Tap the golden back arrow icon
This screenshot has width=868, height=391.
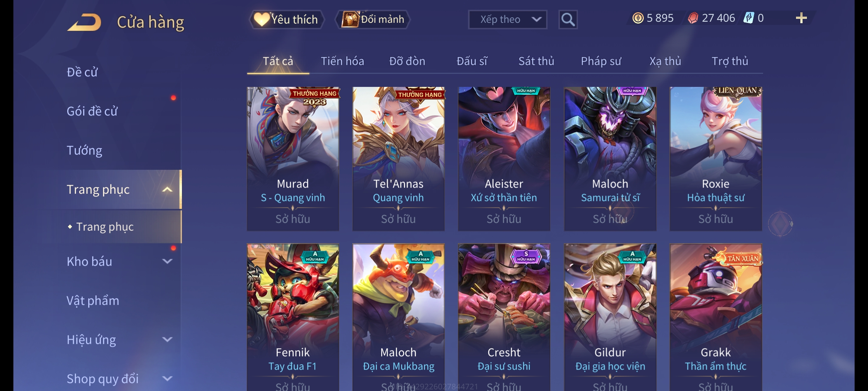click(x=84, y=22)
